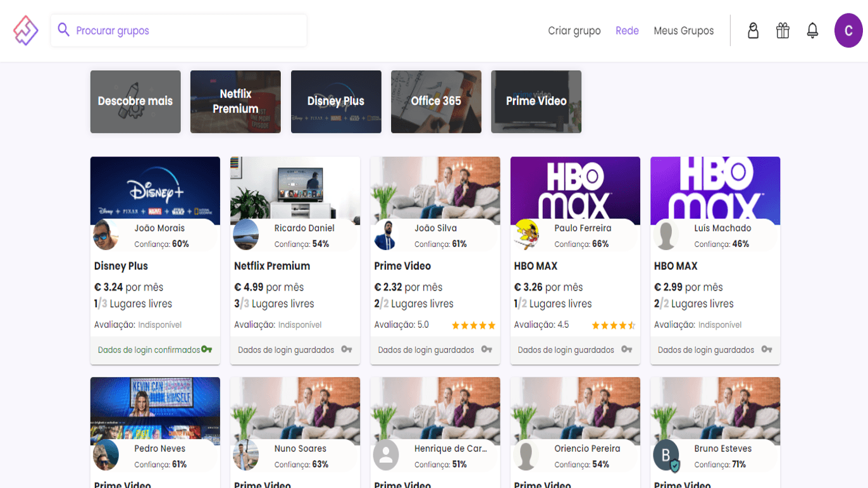
Task: Click Oriencio Pereira profile avatar
Action: click(526, 455)
